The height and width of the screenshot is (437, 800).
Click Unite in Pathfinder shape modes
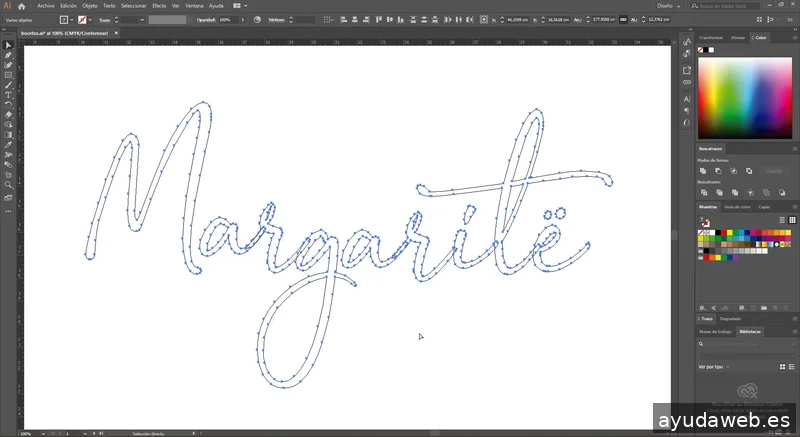pos(703,171)
